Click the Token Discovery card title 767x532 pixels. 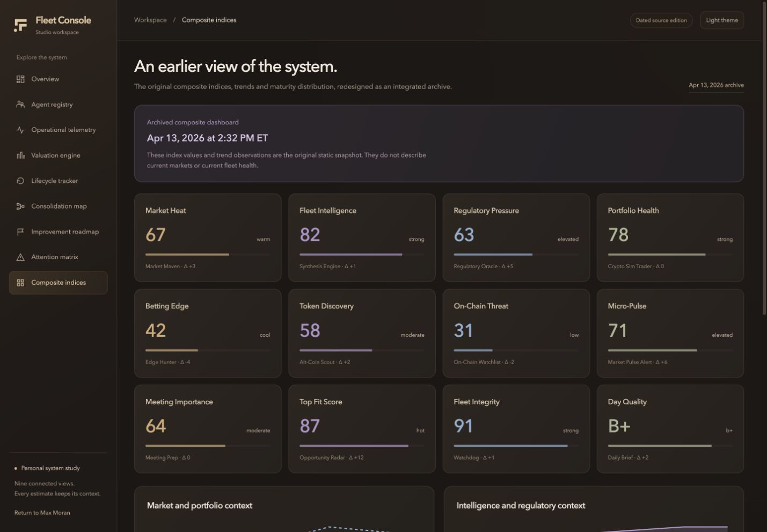(326, 306)
